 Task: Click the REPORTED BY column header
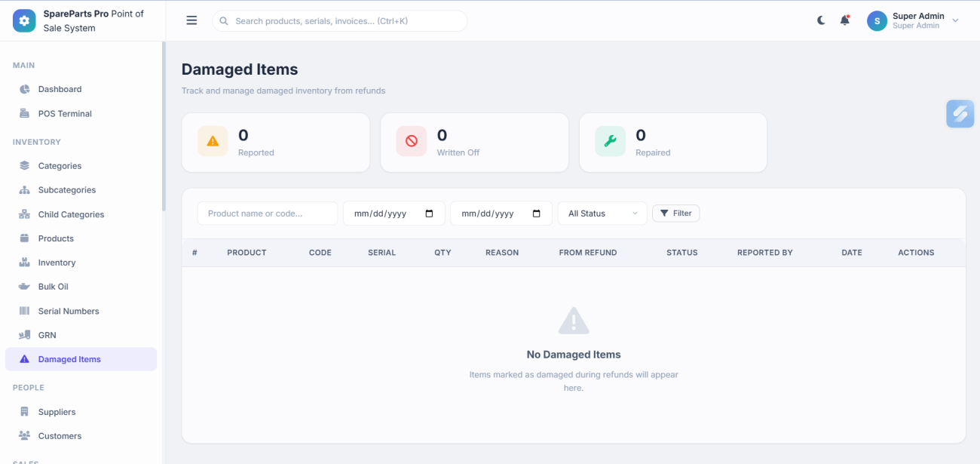coord(765,253)
